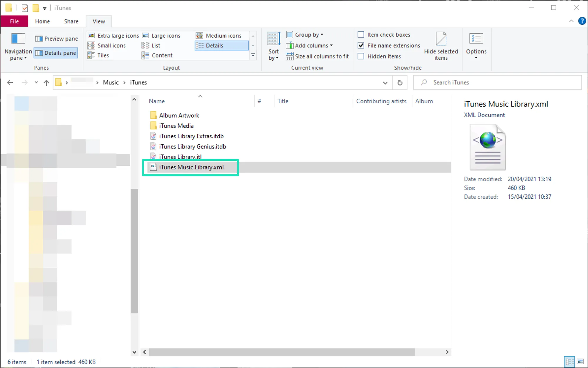The image size is (588, 368).
Task: Click Music in the breadcrumb path
Action: [x=111, y=82]
